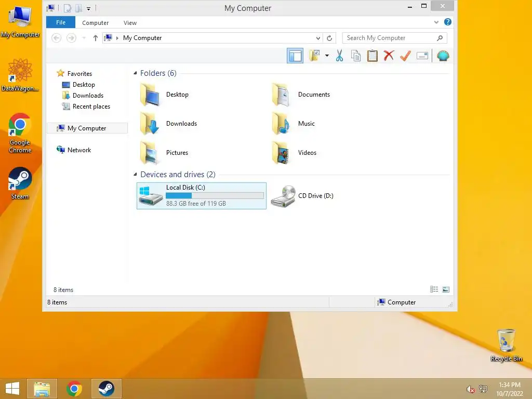Open the Quick Access Toolbar customize dropdown

(88, 8)
